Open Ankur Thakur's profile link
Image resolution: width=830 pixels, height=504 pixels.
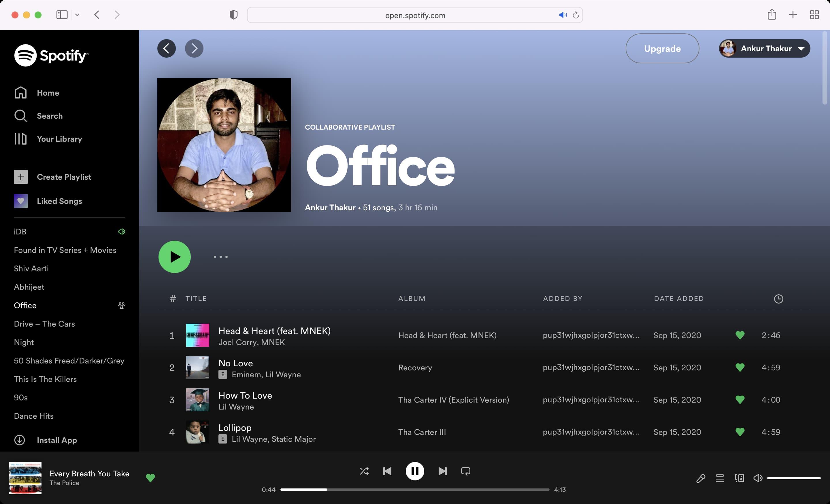[330, 207]
